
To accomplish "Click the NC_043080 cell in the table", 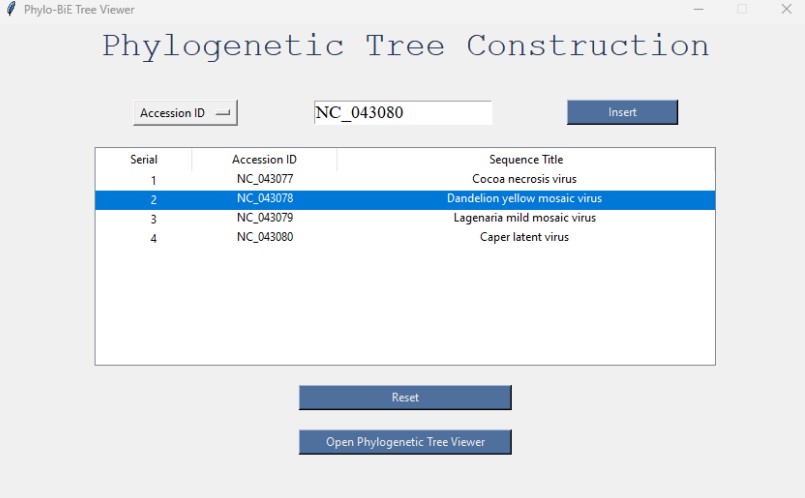I will [x=265, y=237].
